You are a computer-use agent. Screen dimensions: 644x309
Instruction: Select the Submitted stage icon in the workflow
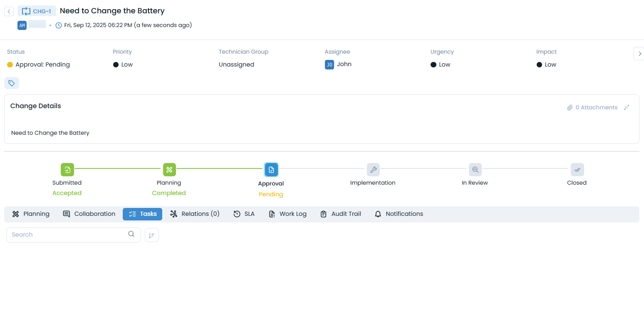[x=67, y=169]
